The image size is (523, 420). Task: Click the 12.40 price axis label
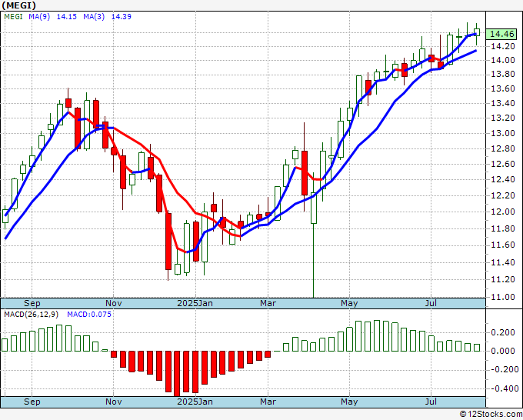502,179
